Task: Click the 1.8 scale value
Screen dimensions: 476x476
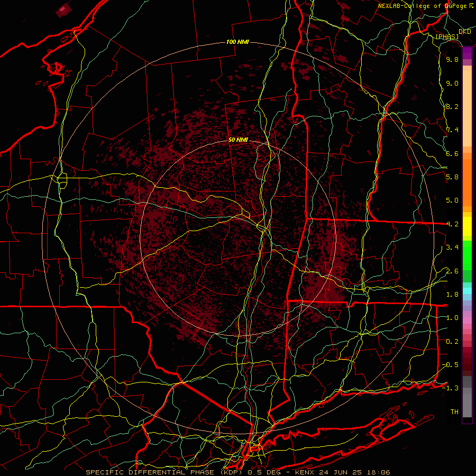Action: click(452, 295)
